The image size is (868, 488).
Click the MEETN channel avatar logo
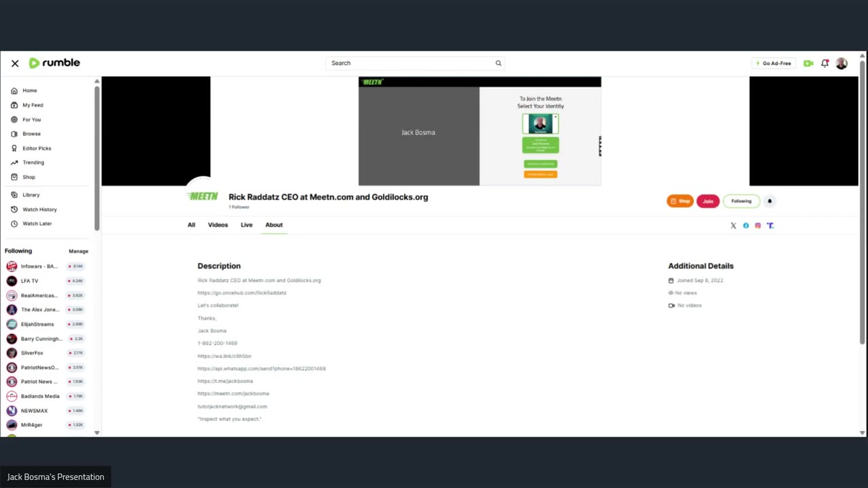pos(203,196)
